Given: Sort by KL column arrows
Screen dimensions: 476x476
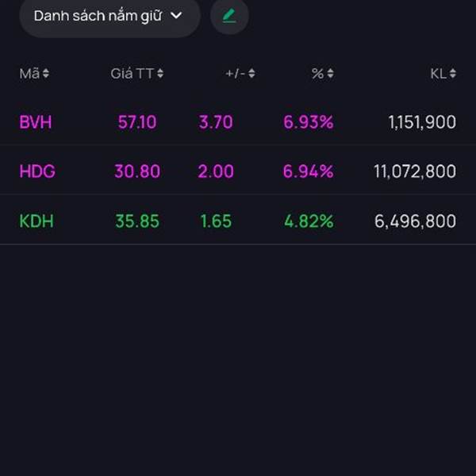Looking at the screenshot, I should point(453,74).
